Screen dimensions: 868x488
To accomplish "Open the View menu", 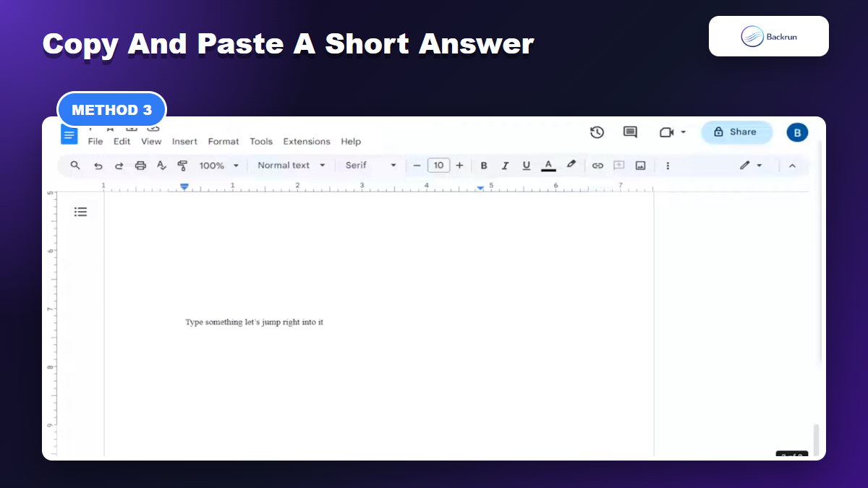I will (151, 142).
